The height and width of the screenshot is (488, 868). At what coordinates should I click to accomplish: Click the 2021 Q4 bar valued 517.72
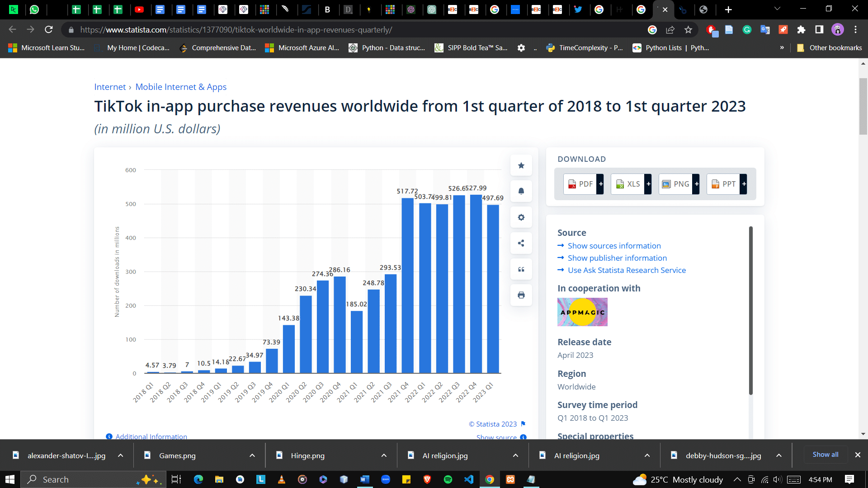tap(407, 286)
